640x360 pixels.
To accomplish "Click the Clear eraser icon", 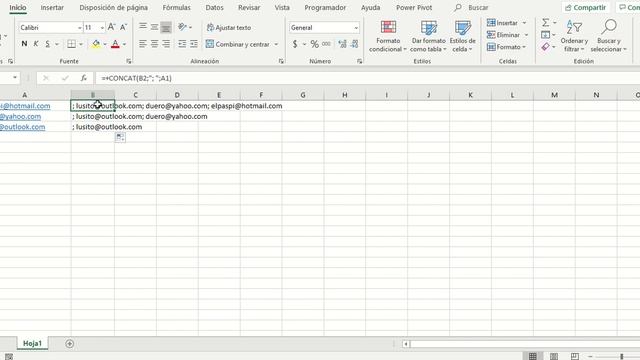I will tap(546, 47).
